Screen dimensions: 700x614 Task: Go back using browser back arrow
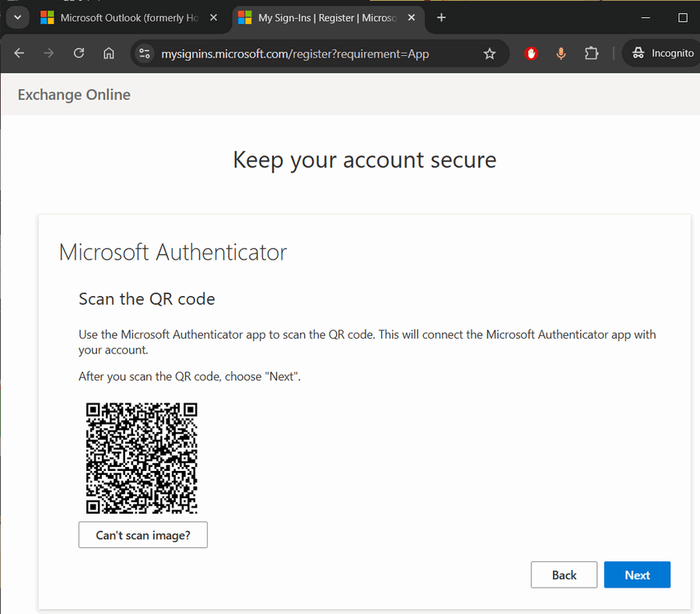click(19, 54)
